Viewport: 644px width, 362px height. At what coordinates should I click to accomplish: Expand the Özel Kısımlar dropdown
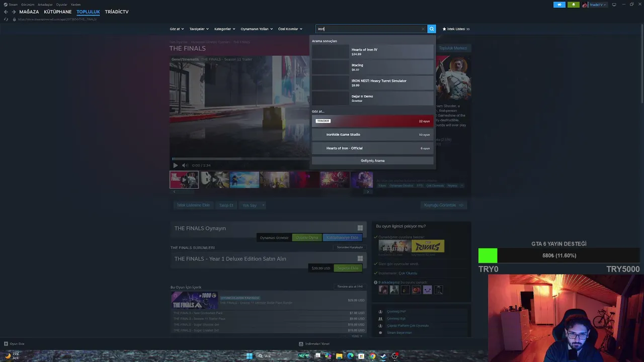tap(290, 29)
